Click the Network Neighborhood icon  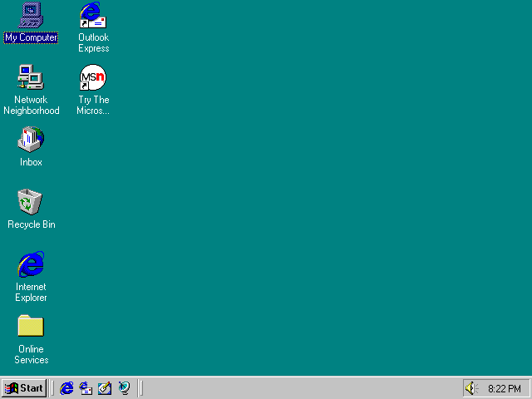click(31, 77)
